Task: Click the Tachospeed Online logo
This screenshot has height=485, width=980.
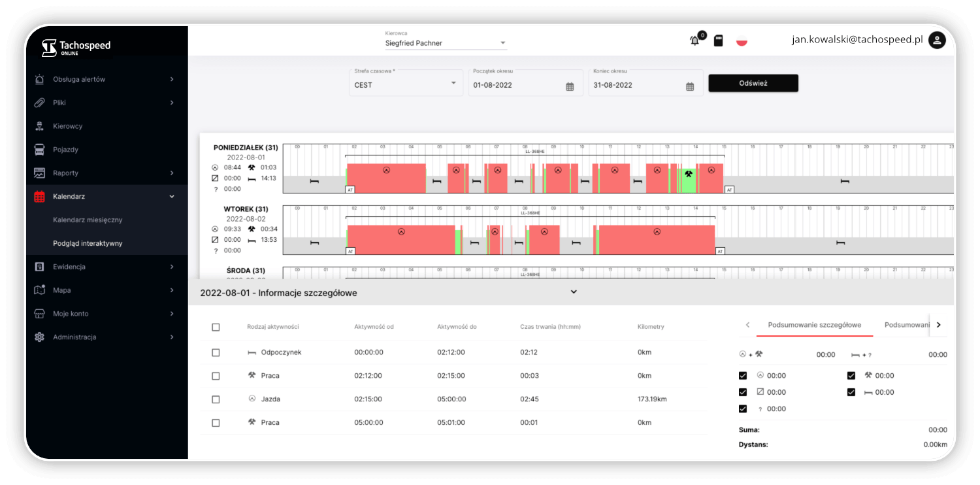Action: 76,48
